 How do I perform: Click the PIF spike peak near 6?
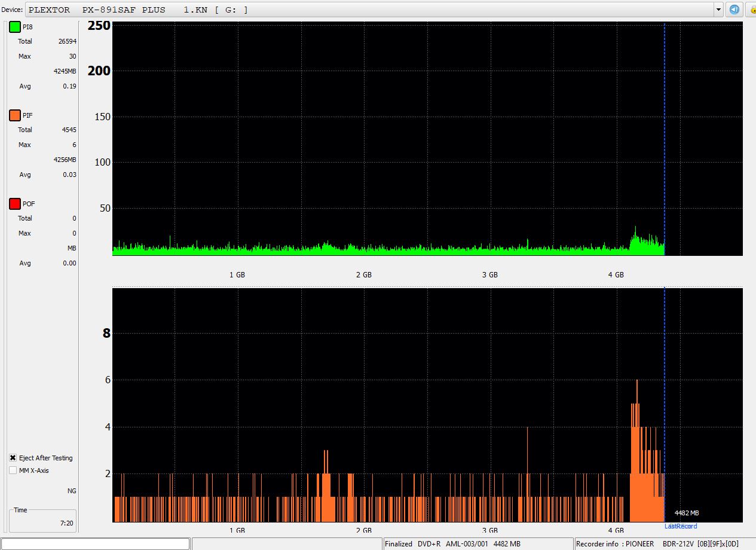point(637,381)
